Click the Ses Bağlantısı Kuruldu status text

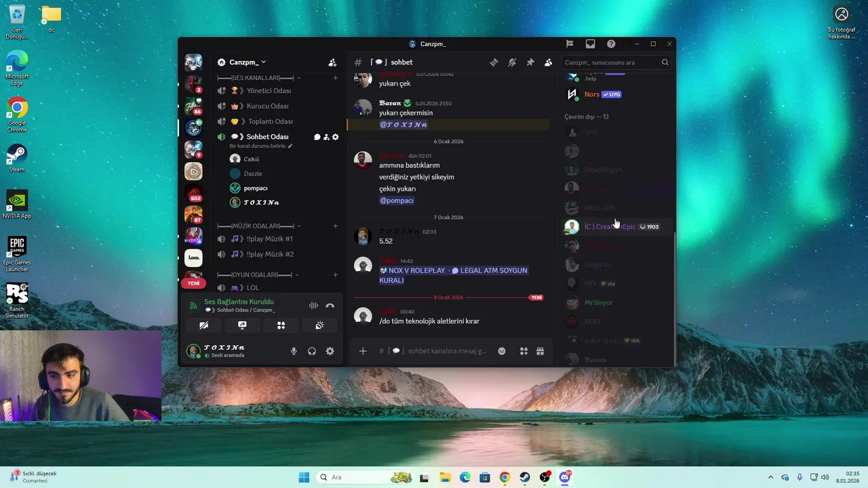coord(239,302)
